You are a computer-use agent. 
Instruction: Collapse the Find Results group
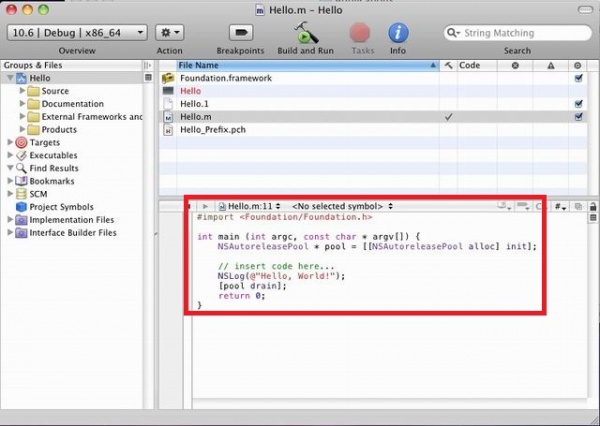click(10, 168)
